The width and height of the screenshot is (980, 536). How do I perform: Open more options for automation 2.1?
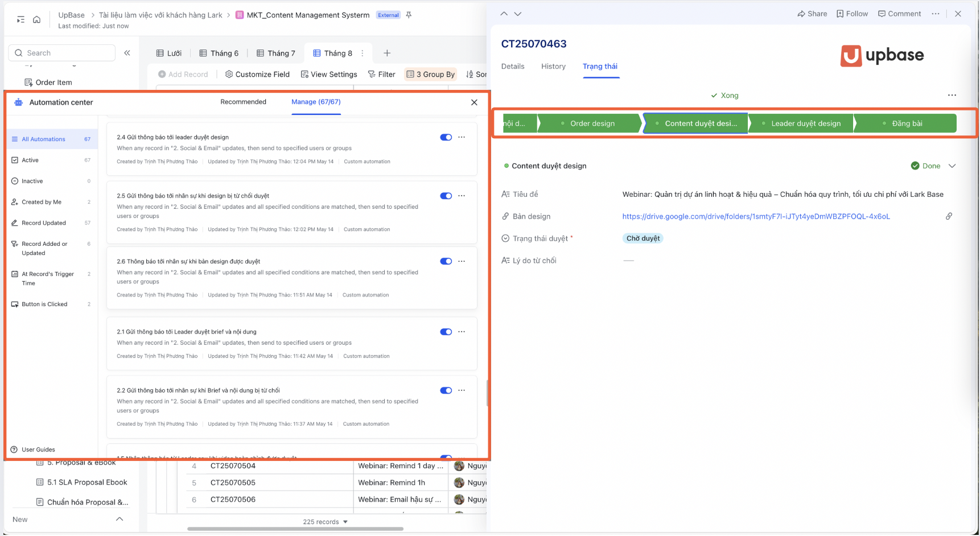[x=462, y=332]
